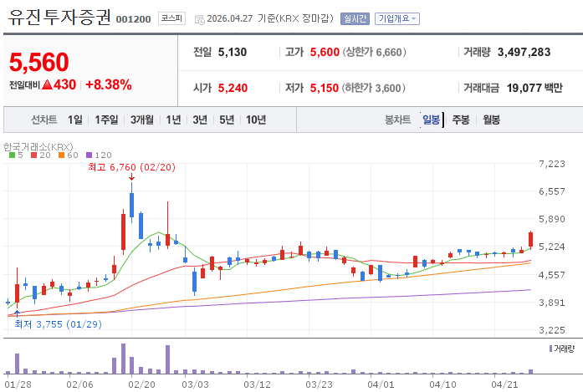Select the 3개월 line chart tab
Screen dimensions: 583x392
[x=141, y=120]
